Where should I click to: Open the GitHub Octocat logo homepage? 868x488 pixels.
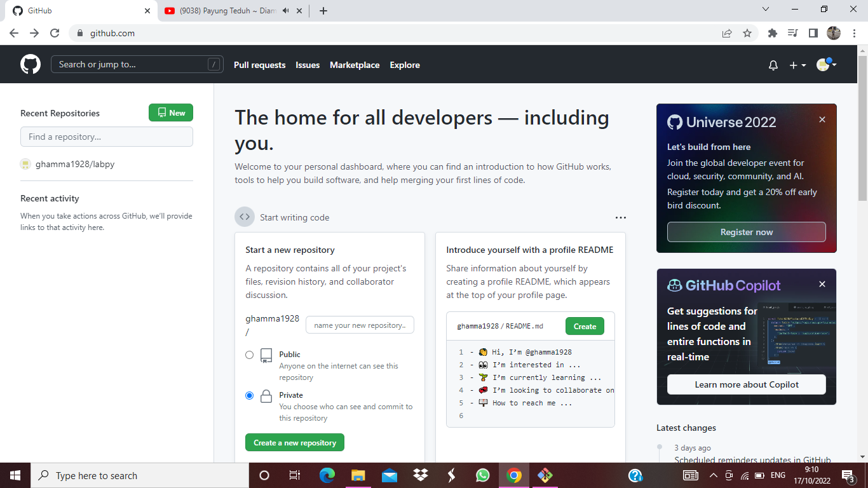pos(31,64)
